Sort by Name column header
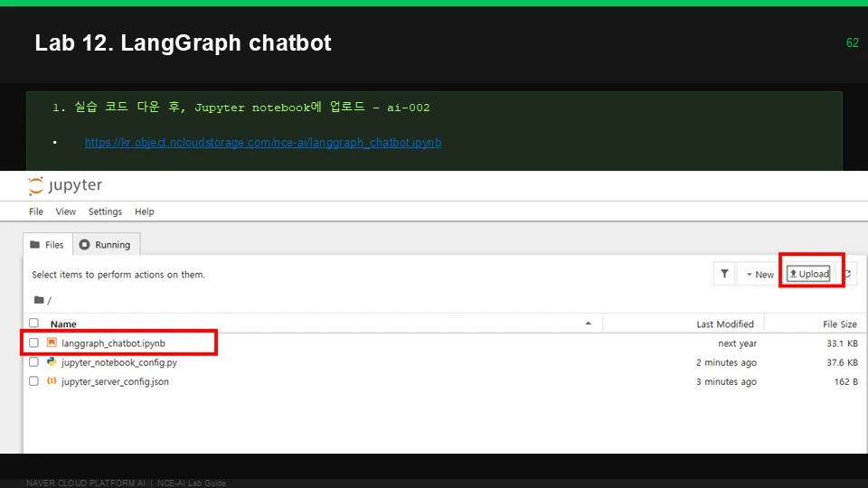Viewport: 868px width, 488px height. (63, 324)
